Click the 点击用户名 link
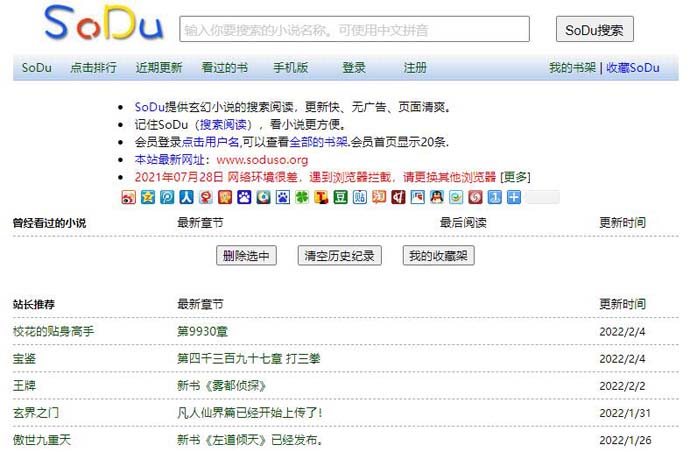 [210, 142]
